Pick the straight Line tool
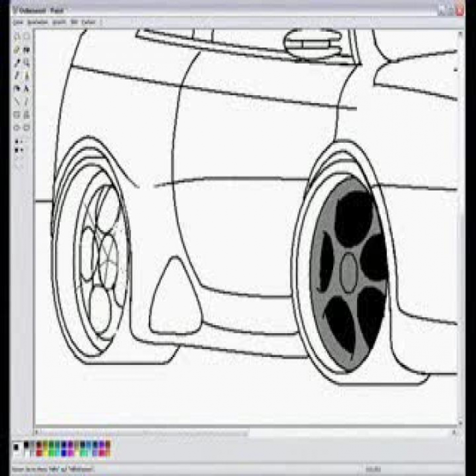This screenshot has width=476, height=476. (17, 102)
